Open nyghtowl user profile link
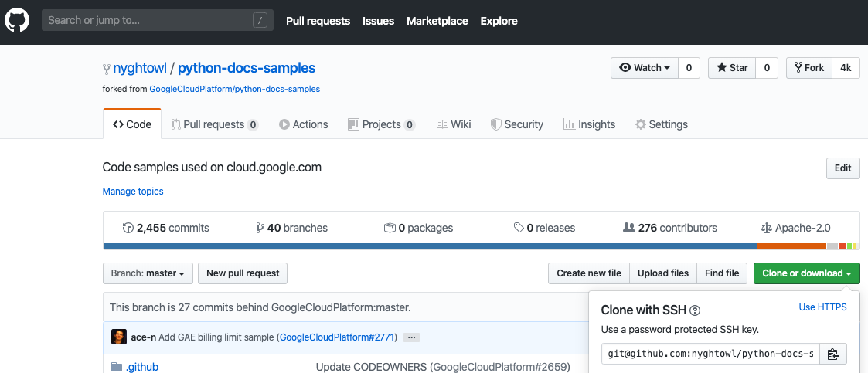The width and height of the screenshot is (868, 373). [x=139, y=68]
